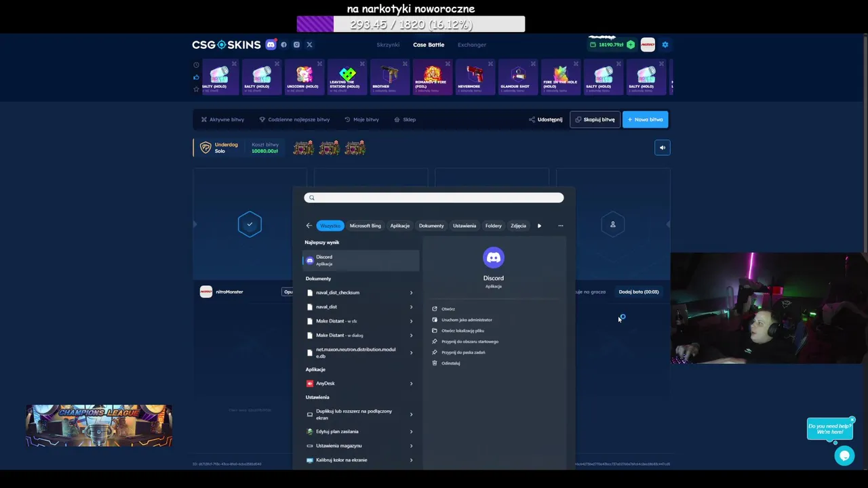Open the Romanov's Fire (Foil) drop card
Viewport: 868px width, 488px height.
[431, 77]
